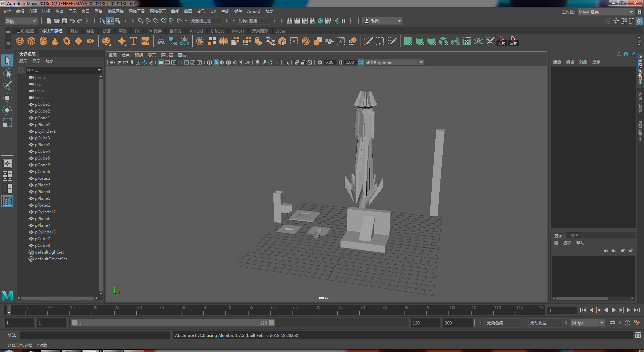The image size is (644, 352).
Task: Create a polygon cylinder from the shelf
Action: (x=43, y=41)
